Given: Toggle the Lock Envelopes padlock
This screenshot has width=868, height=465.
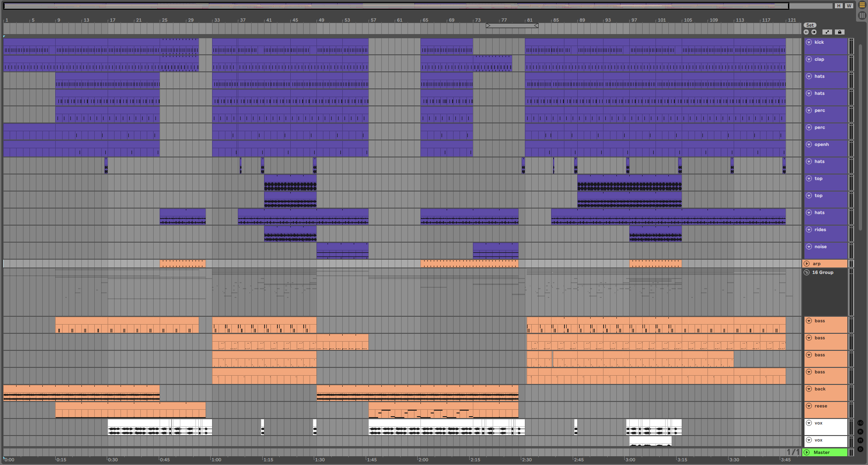Looking at the screenshot, I should tap(839, 32).
